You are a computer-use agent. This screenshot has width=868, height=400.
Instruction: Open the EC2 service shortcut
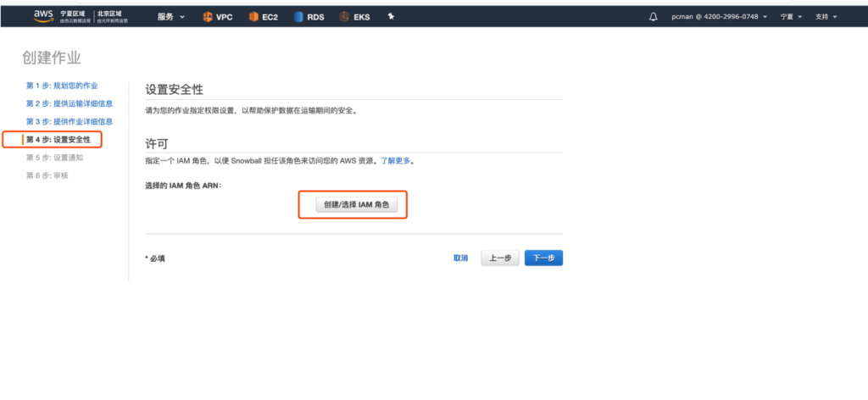click(264, 16)
